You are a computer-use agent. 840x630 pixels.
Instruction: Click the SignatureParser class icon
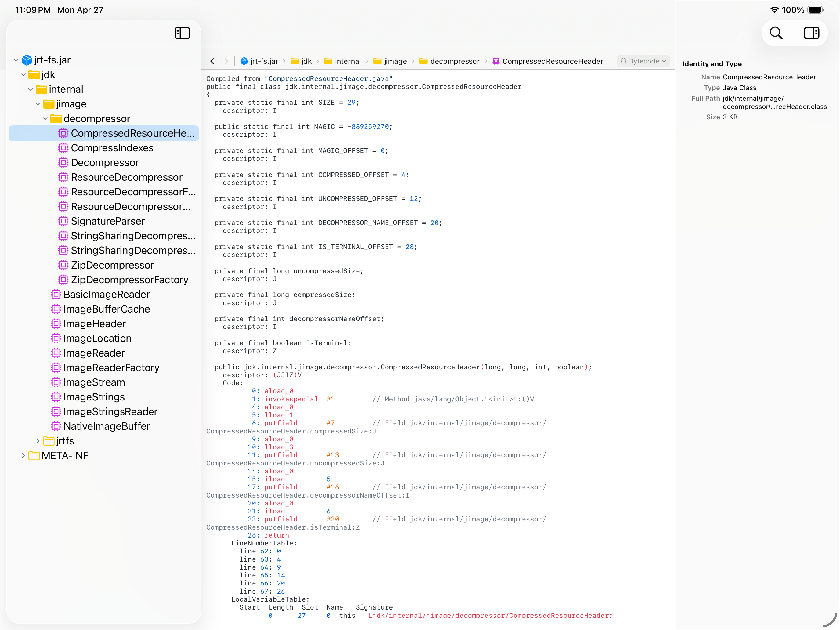(63, 221)
